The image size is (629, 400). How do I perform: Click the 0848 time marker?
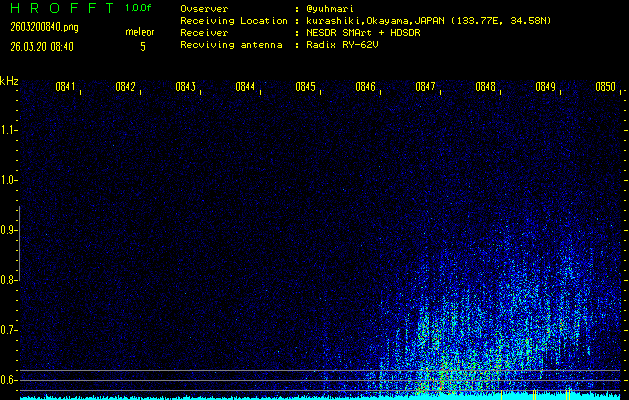485,87
